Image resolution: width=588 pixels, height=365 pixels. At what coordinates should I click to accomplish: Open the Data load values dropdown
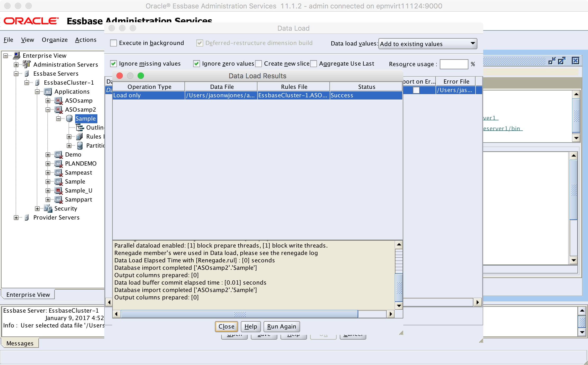[x=428, y=44]
